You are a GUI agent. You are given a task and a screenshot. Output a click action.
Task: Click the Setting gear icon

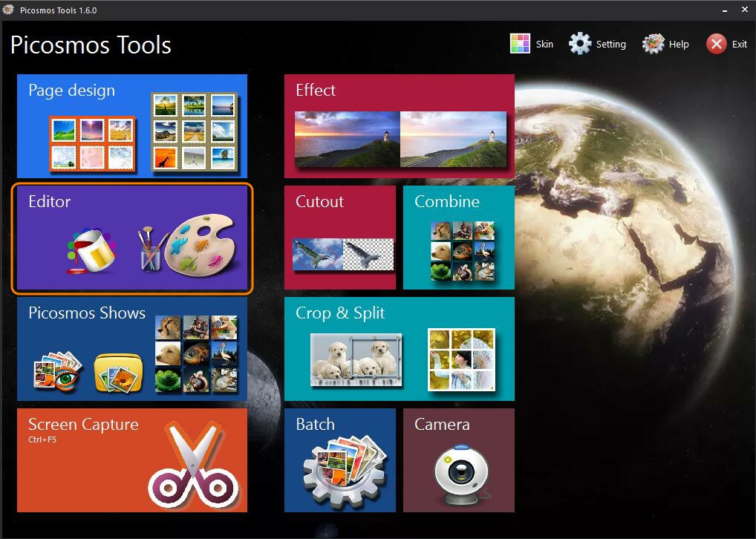[580, 44]
